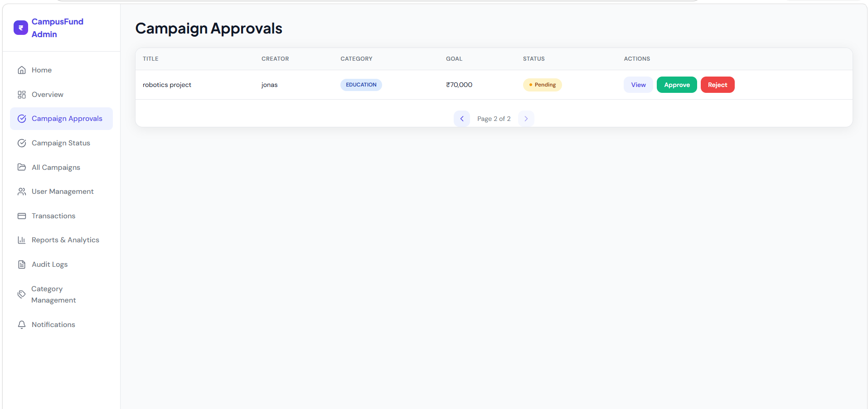Click the Category Management tag icon
This screenshot has width=868, height=409.
[21, 294]
